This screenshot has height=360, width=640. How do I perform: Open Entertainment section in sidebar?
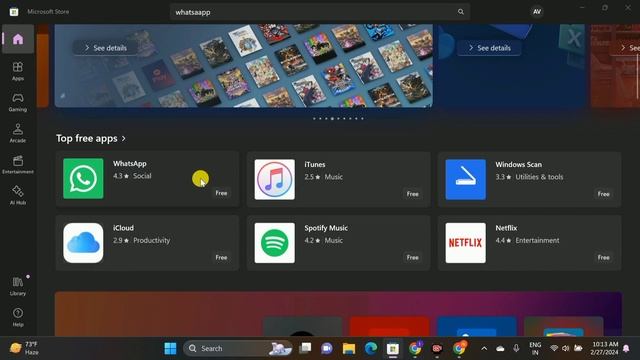pos(18,164)
